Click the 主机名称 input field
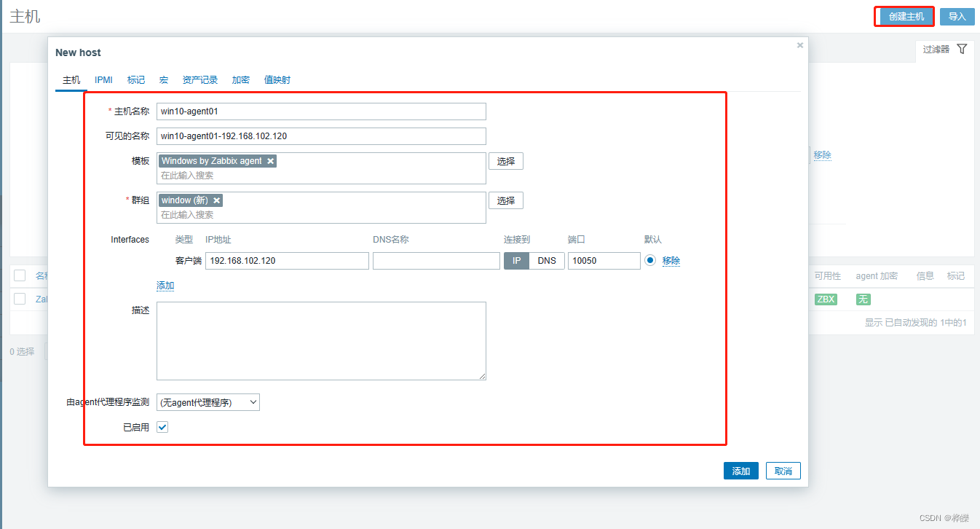This screenshot has height=529, width=980. tap(321, 111)
